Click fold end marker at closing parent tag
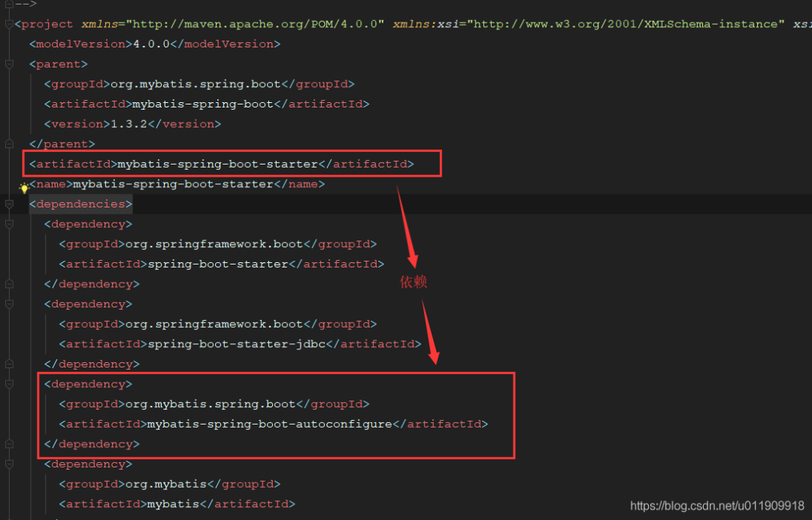 point(9,144)
